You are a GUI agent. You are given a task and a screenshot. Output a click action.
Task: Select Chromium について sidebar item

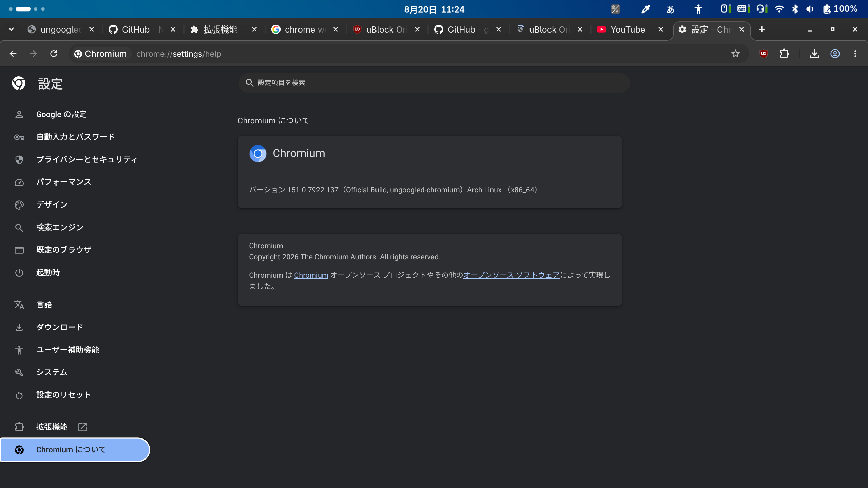point(75,450)
